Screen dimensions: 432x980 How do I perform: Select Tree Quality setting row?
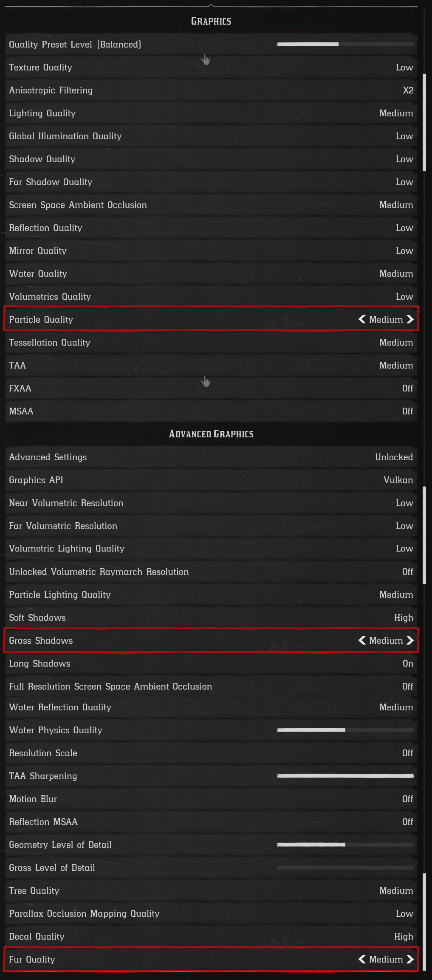pos(211,891)
